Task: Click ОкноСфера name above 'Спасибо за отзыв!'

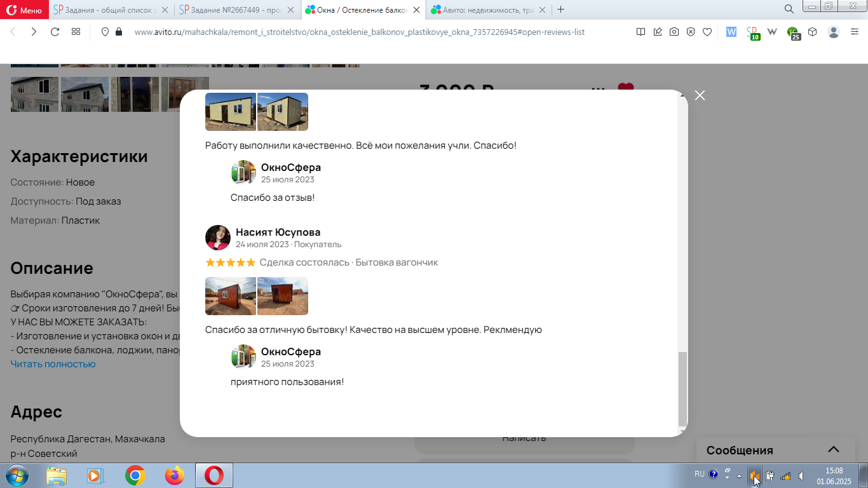Action: pyautogui.click(x=291, y=167)
